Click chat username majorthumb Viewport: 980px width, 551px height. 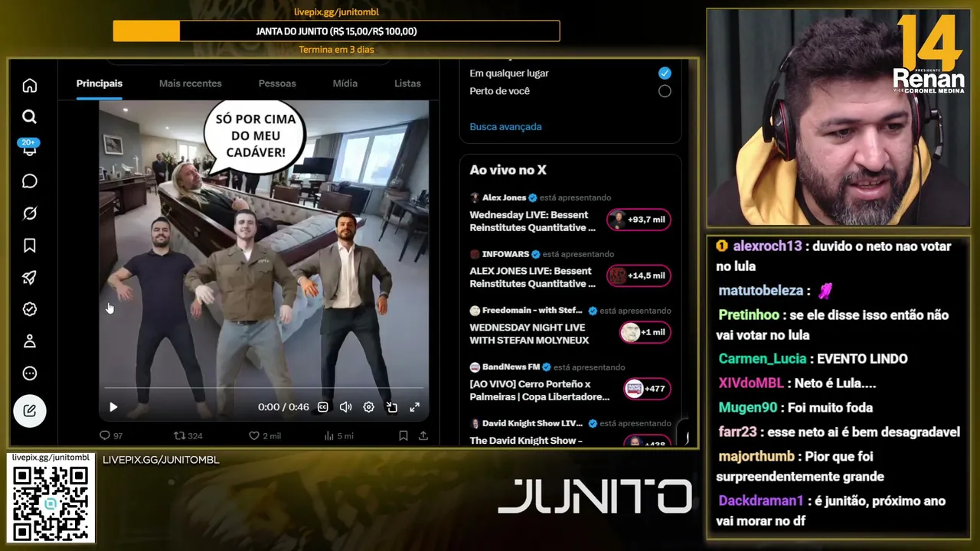756,457
